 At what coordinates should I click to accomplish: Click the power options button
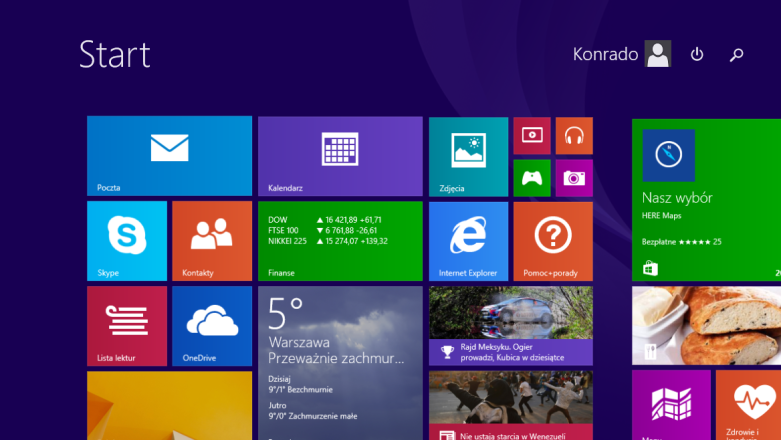coord(697,55)
